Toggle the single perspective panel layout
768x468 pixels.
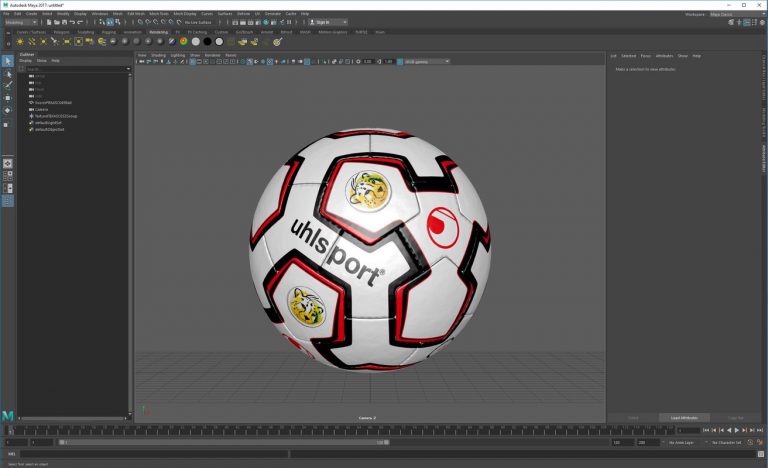pos(7,163)
